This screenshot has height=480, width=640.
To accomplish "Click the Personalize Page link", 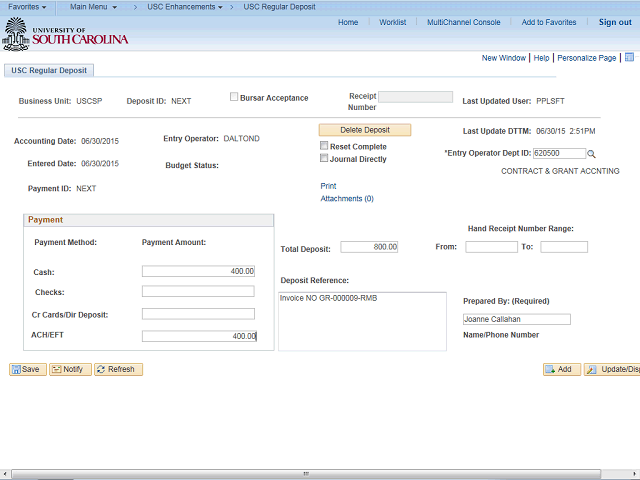I will click(x=587, y=58).
